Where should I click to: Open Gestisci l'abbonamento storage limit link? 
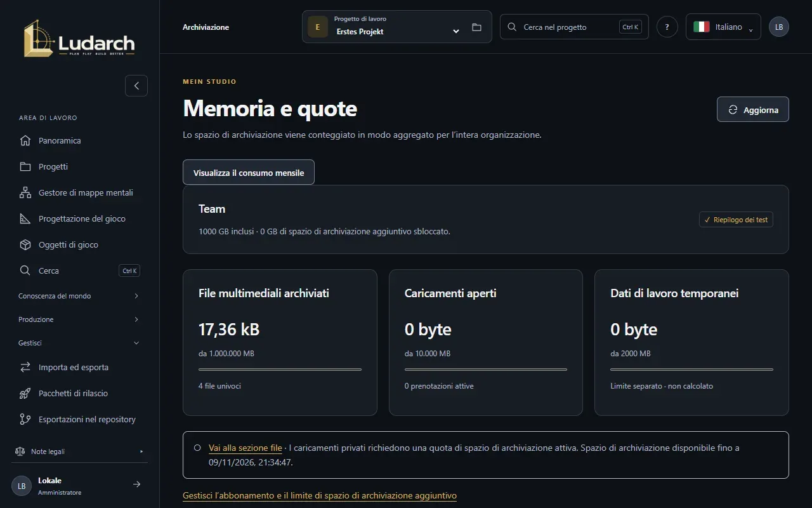pos(320,495)
